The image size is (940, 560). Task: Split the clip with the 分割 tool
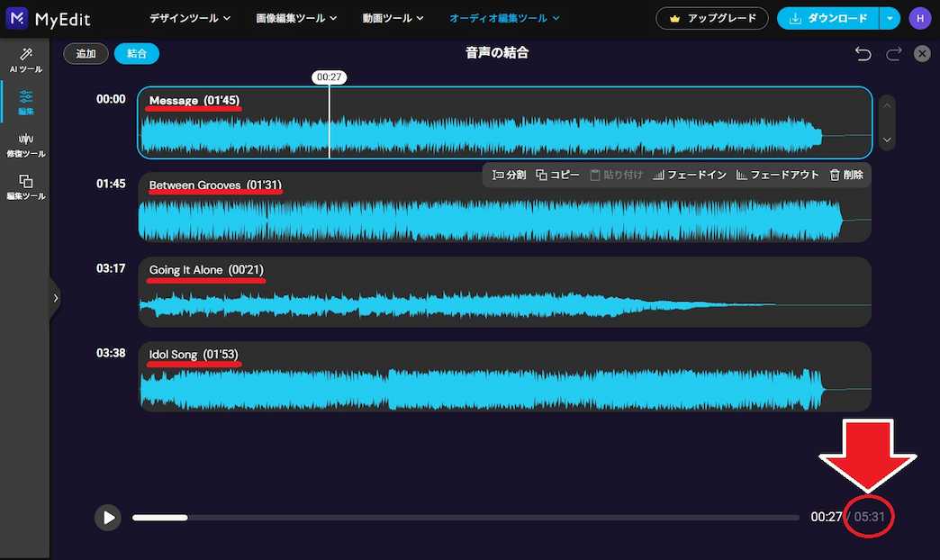coord(508,176)
